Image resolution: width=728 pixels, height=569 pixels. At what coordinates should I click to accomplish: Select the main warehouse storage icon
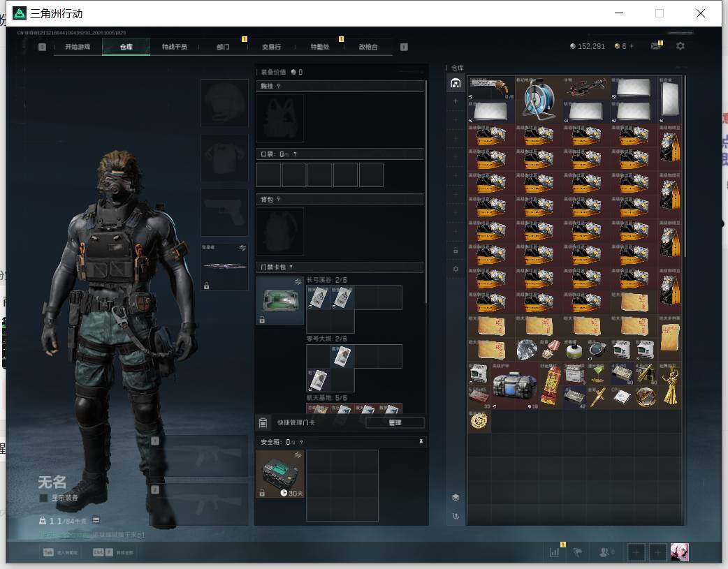tap(456, 83)
